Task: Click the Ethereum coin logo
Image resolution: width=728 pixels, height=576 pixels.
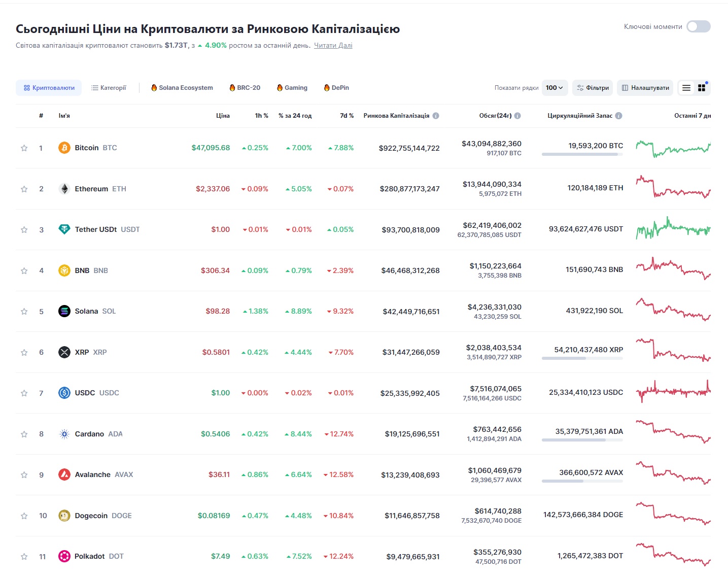Action: pos(64,189)
